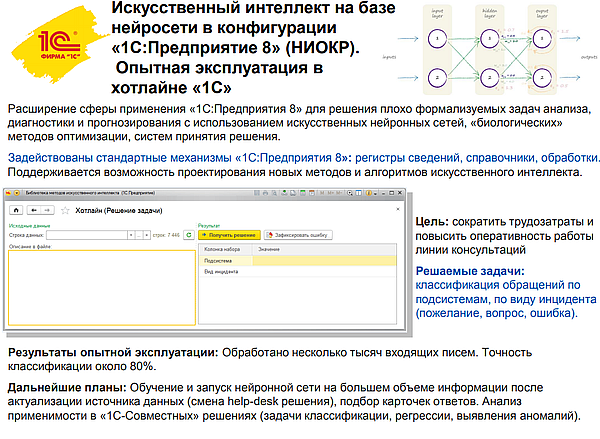Click the 1C logo icon in the window title bar
600x439 pixels.
coord(9,193)
